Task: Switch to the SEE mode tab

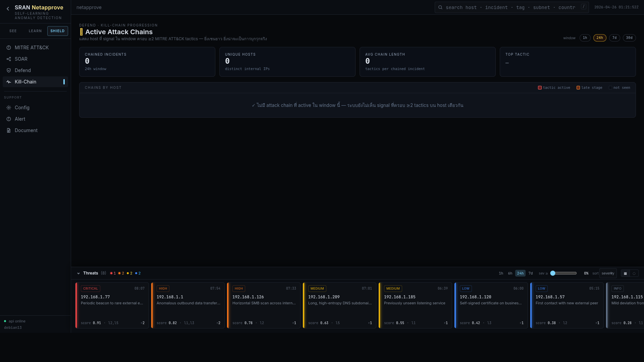Action: (x=13, y=31)
